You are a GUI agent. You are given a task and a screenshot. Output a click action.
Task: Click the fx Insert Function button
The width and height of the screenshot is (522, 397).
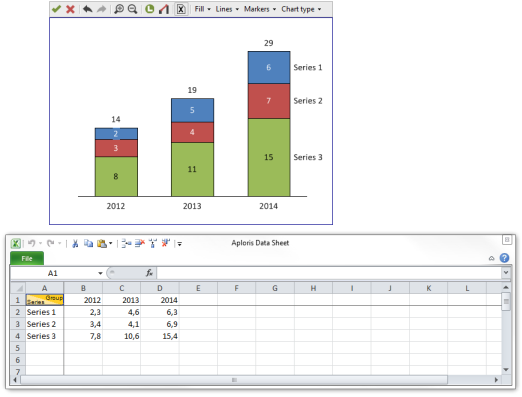149,273
